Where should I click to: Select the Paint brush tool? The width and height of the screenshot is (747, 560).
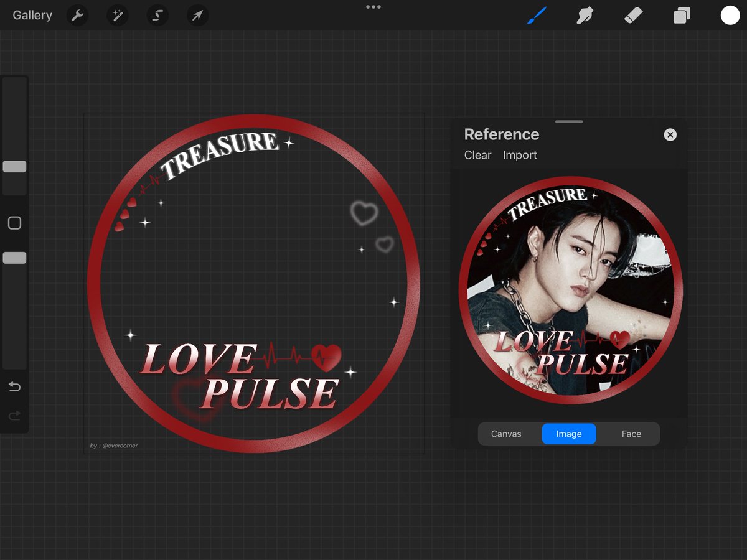point(536,16)
